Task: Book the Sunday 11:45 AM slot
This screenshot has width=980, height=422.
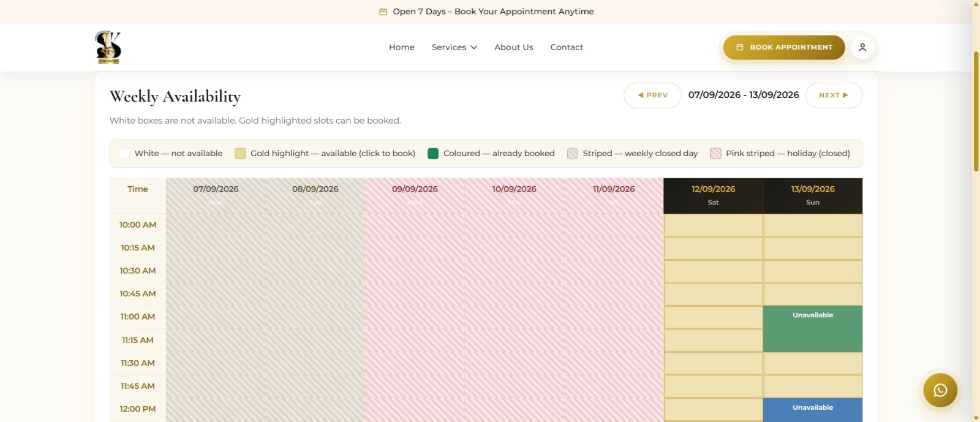Action: coord(813,386)
